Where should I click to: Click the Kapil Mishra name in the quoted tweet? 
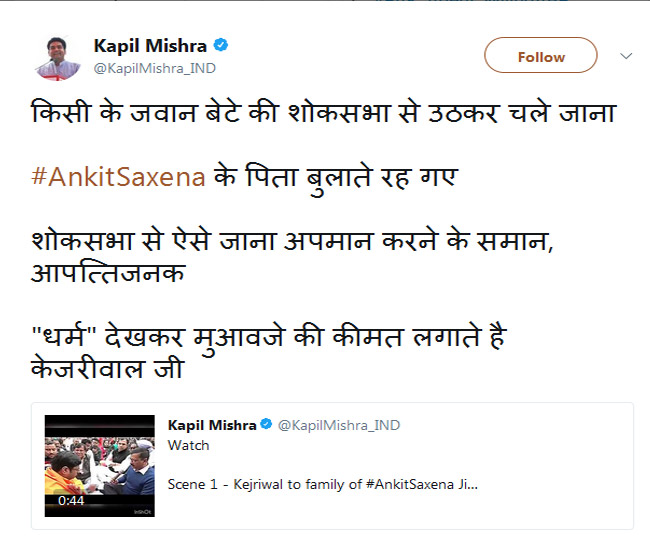(212, 425)
